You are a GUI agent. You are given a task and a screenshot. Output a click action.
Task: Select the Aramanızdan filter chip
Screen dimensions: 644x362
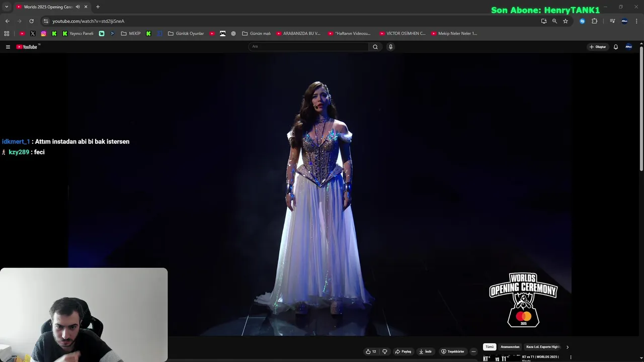point(510,347)
